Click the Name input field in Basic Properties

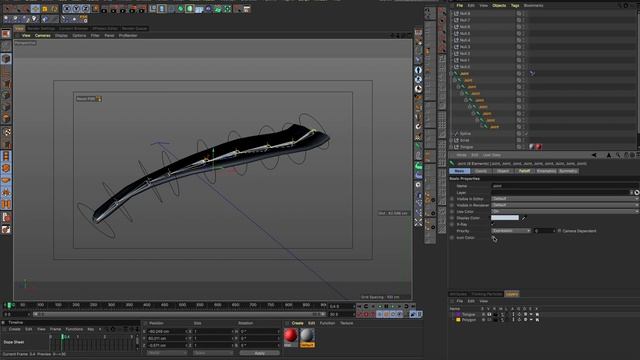[565, 186]
